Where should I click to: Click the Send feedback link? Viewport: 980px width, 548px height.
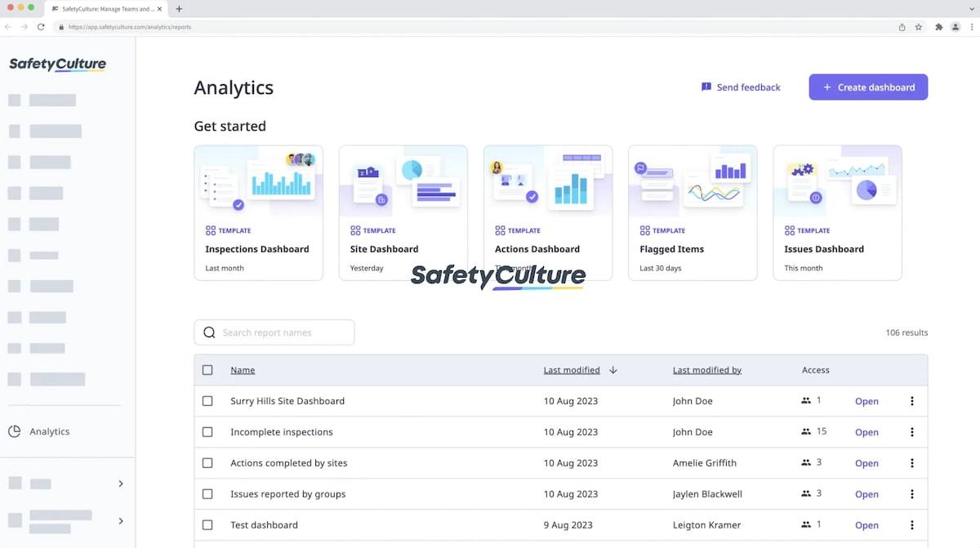pos(741,87)
